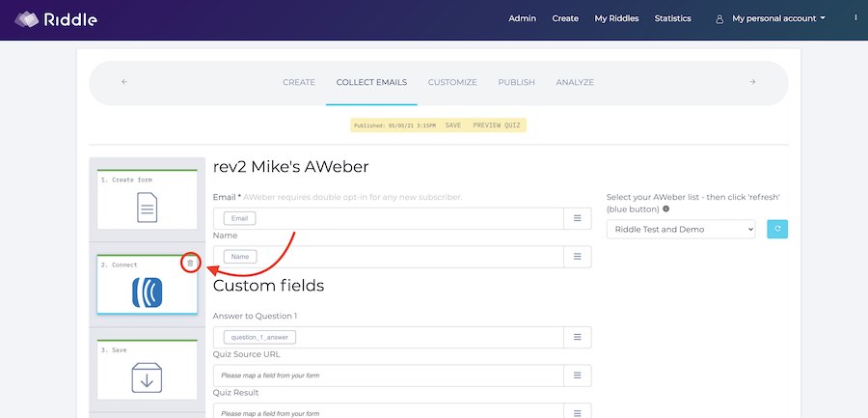This screenshot has height=418, width=868.
Task: Open the field list menu for Email
Action: (578, 218)
